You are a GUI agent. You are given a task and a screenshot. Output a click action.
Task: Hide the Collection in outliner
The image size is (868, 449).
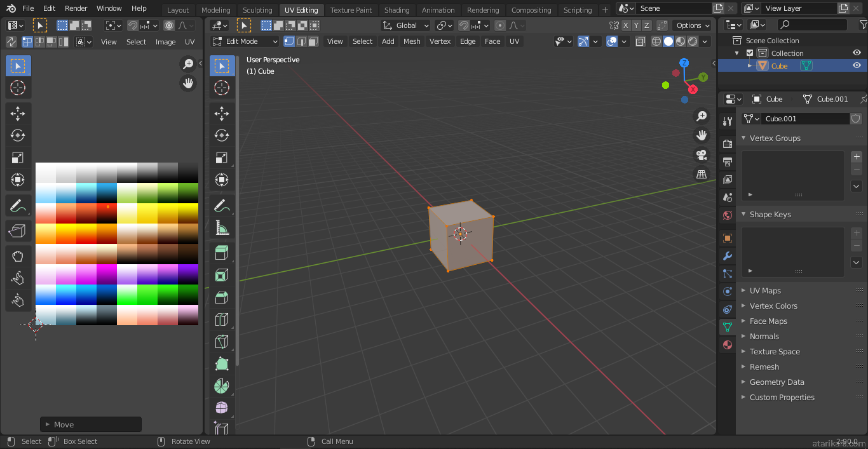coord(857,53)
